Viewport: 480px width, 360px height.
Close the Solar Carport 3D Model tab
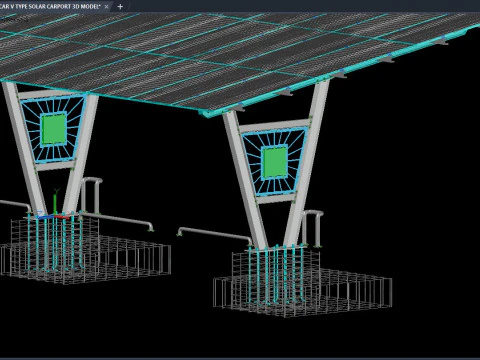click(106, 7)
